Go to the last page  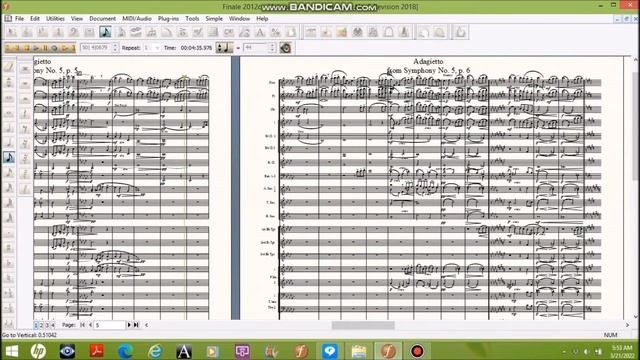(136, 325)
